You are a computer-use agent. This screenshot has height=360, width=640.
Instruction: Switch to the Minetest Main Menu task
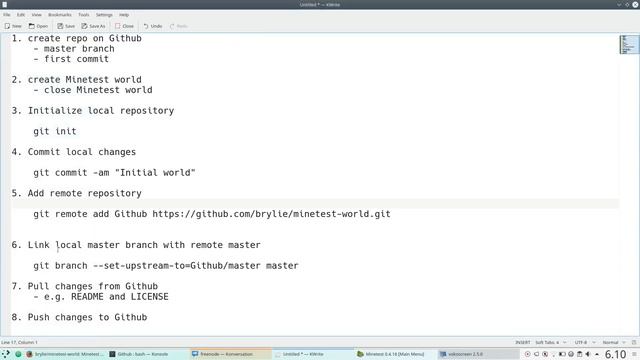396,354
